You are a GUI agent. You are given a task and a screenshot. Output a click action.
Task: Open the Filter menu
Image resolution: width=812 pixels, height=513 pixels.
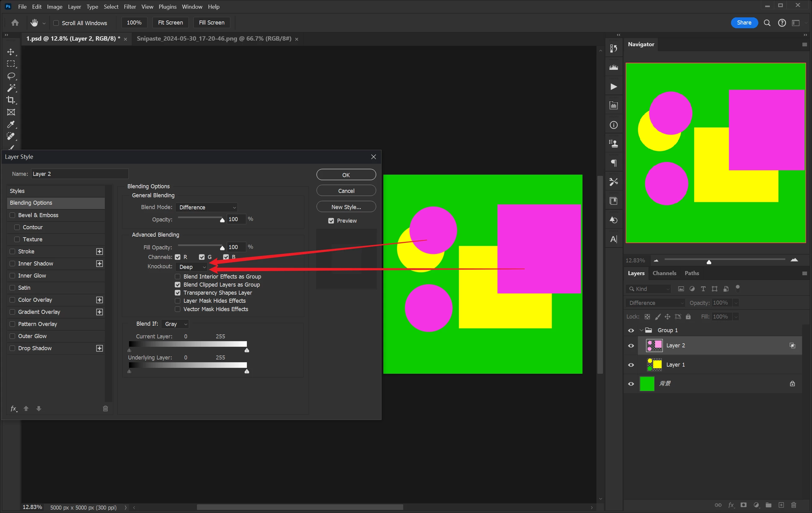click(129, 7)
